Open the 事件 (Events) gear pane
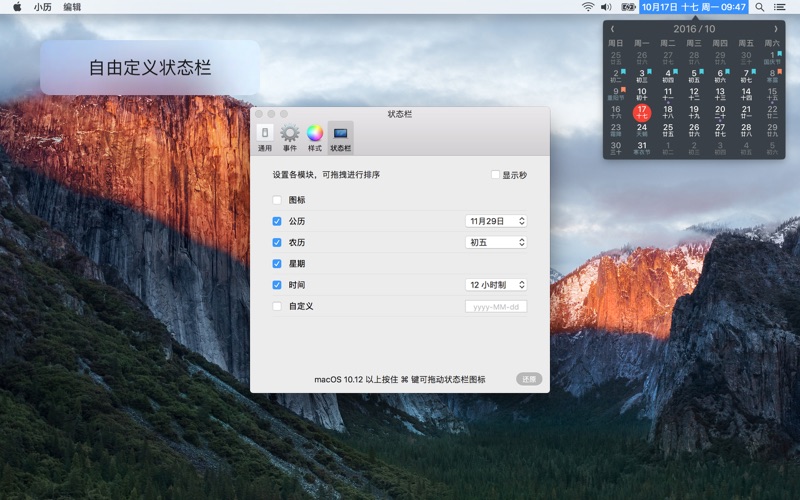 (x=290, y=137)
